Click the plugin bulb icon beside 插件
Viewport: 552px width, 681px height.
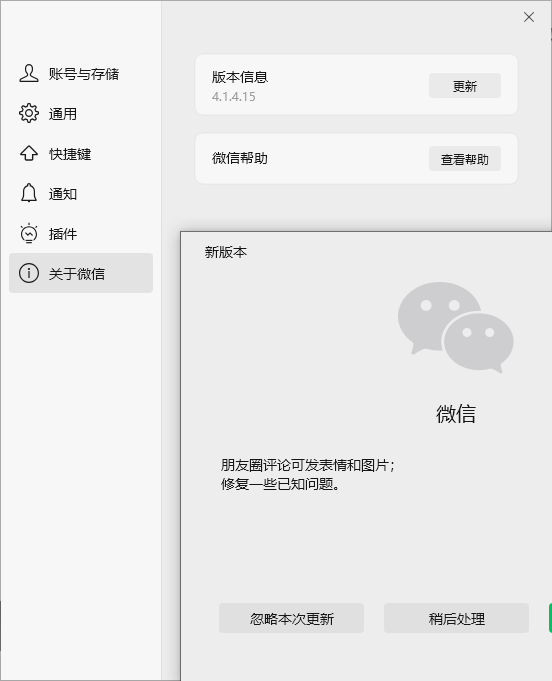pos(29,233)
